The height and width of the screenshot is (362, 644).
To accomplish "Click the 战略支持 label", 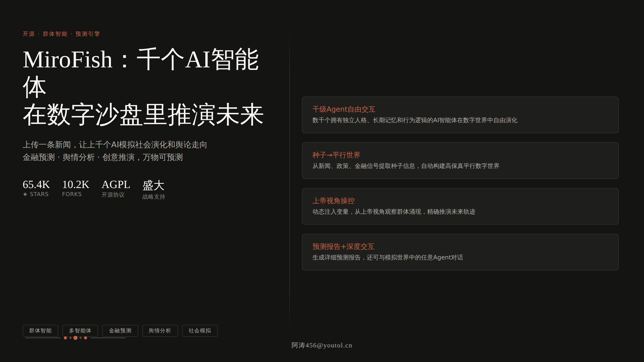I will 154,197.
